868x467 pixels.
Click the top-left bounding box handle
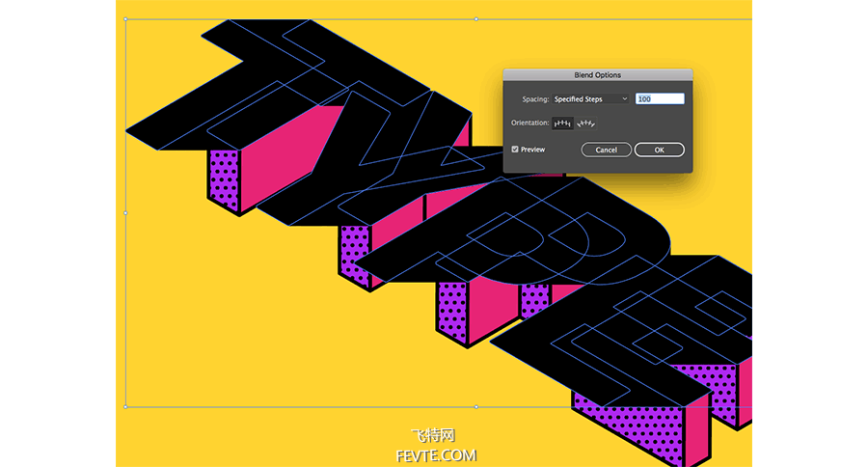coord(125,19)
